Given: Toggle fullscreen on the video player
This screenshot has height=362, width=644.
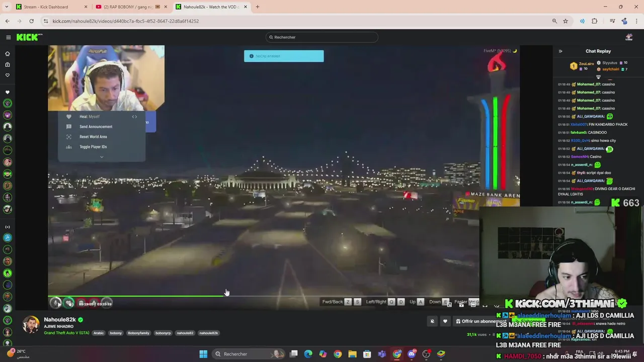Looking at the screenshot, I should pos(485,304).
